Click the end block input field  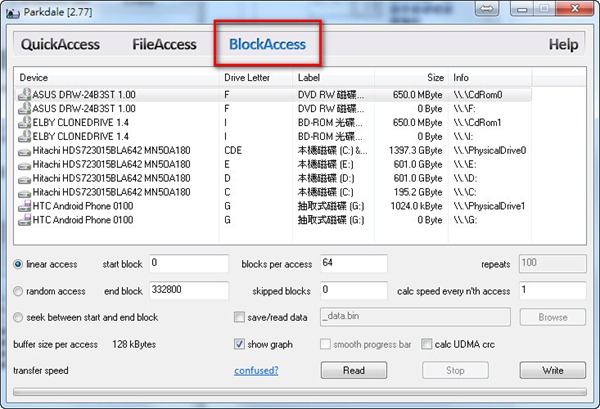coord(189,290)
